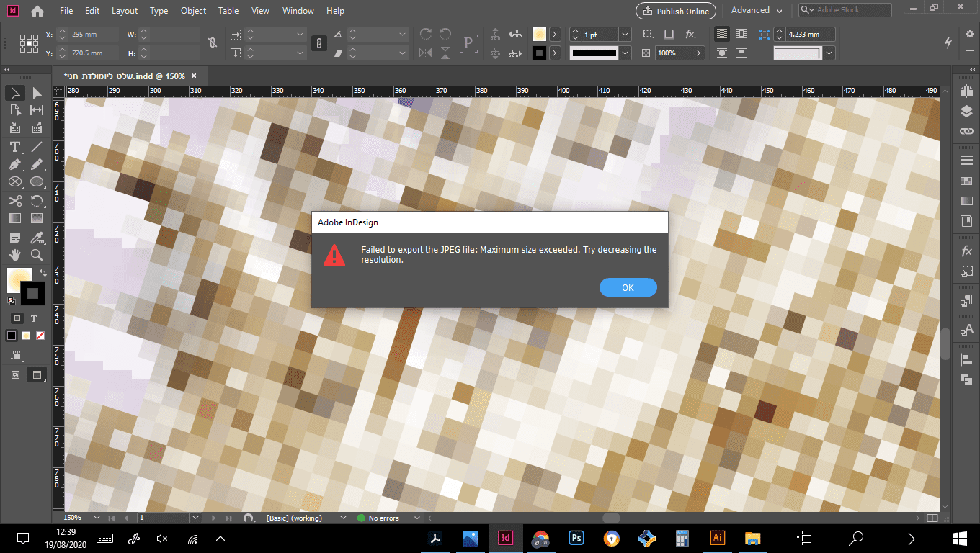Open Photoshop from the taskbar
The height and width of the screenshot is (553, 980).
(x=576, y=538)
